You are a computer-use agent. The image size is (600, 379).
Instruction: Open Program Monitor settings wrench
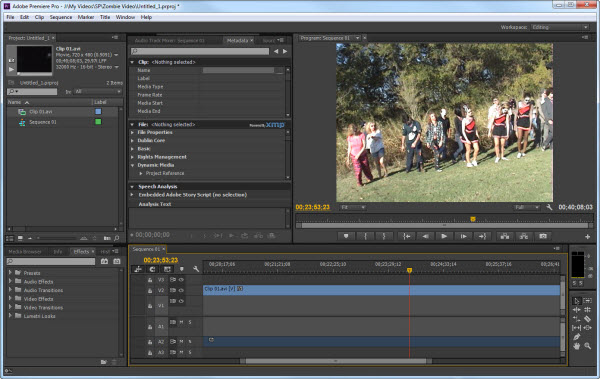(549, 207)
